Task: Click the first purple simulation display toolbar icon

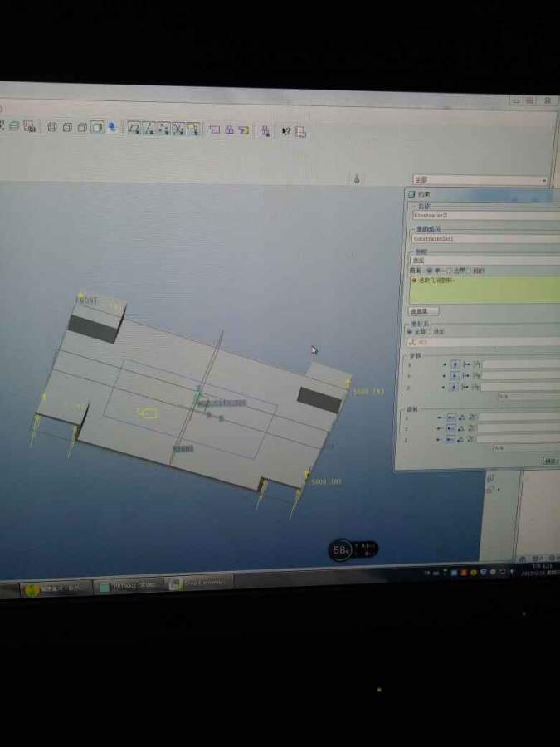Action: [x=215, y=129]
